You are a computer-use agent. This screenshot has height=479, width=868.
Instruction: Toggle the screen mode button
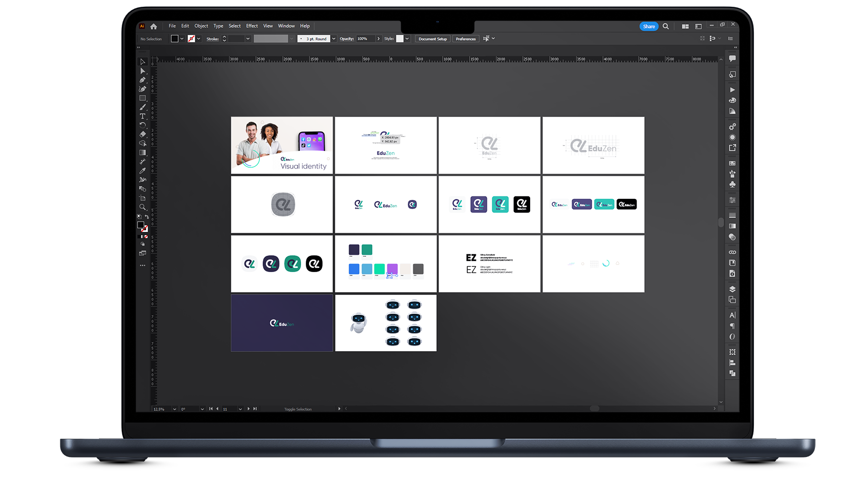[x=142, y=253]
